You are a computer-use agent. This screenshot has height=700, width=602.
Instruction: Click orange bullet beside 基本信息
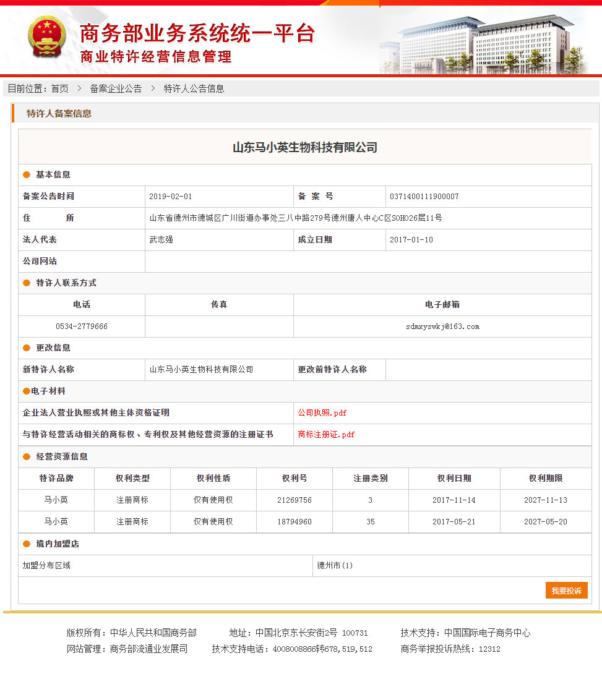click(x=27, y=174)
